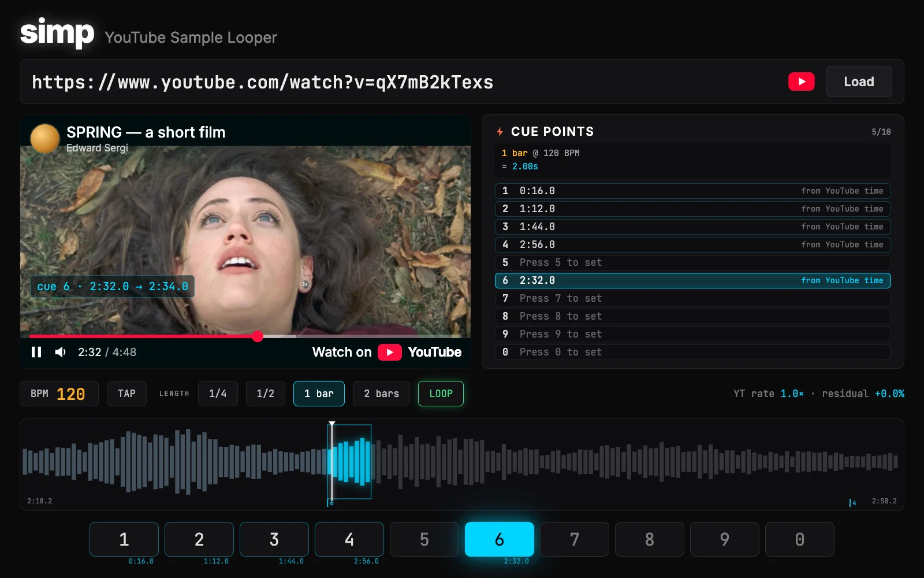Click the channel avatar next to SPRING title

[x=45, y=139]
